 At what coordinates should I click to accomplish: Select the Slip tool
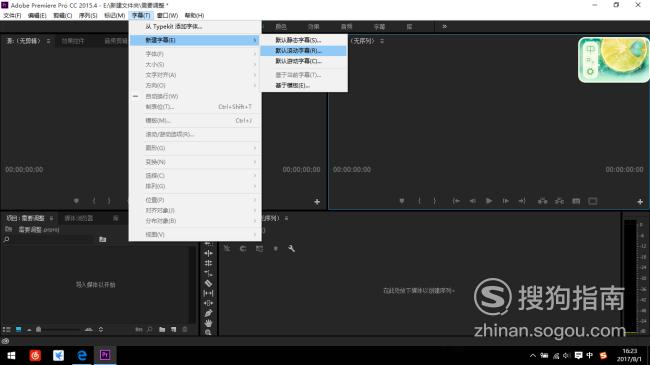pos(208,294)
